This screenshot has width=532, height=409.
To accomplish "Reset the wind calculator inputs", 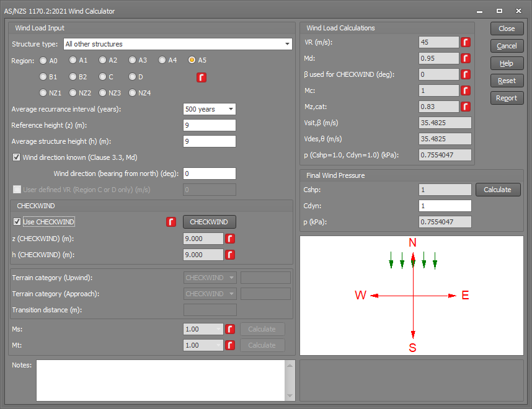I will tap(507, 81).
